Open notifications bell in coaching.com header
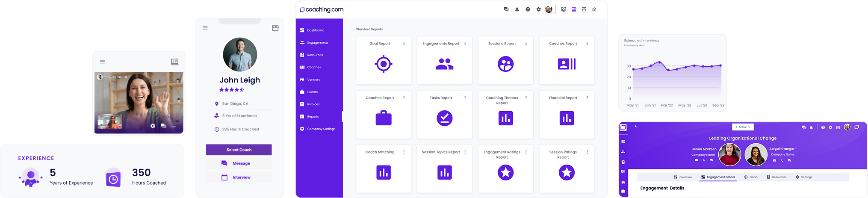The image size is (868, 198). point(517,9)
